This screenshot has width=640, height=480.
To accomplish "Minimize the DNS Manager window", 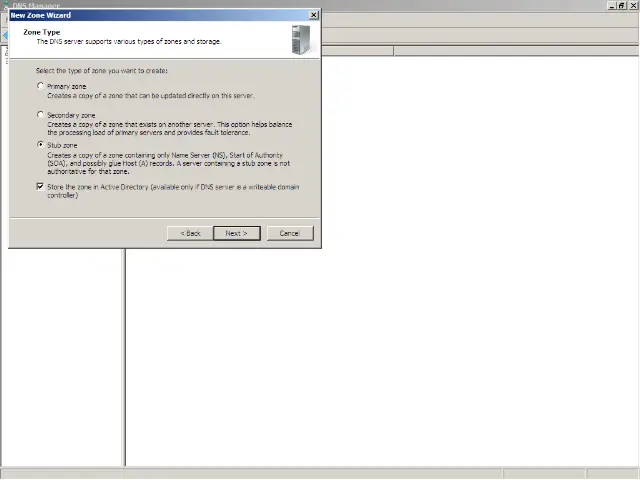I will (x=611, y=5).
